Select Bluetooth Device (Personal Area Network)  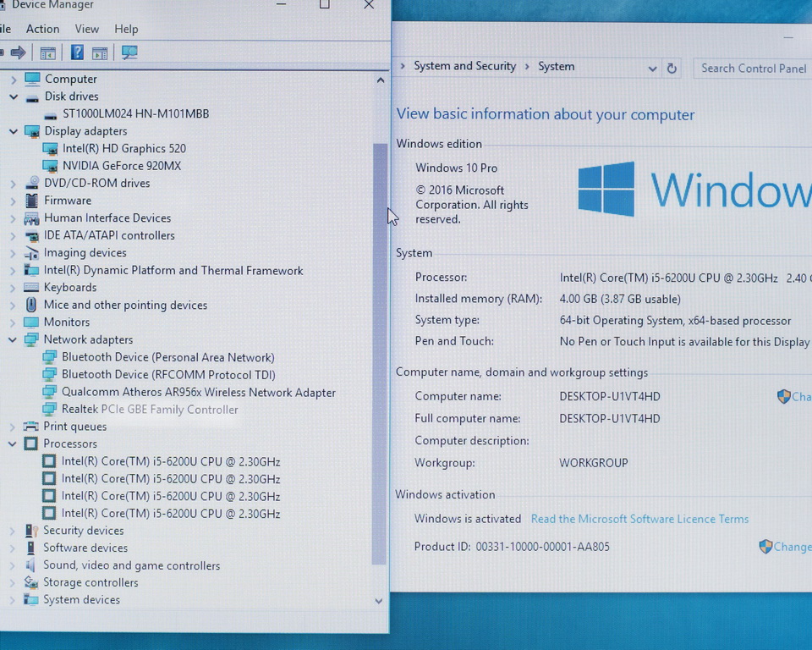[x=168, y=357]
